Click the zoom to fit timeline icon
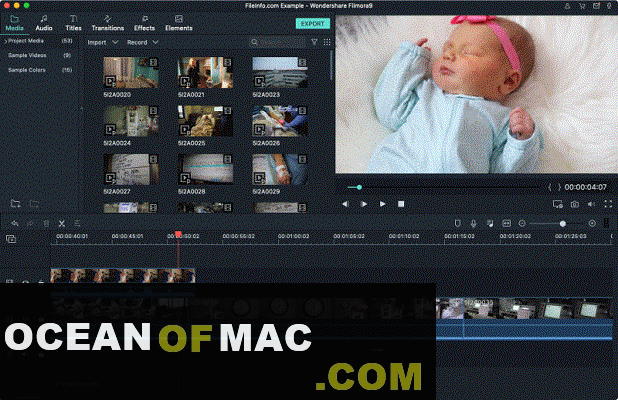618x400 pixels. tap(506, 223)
